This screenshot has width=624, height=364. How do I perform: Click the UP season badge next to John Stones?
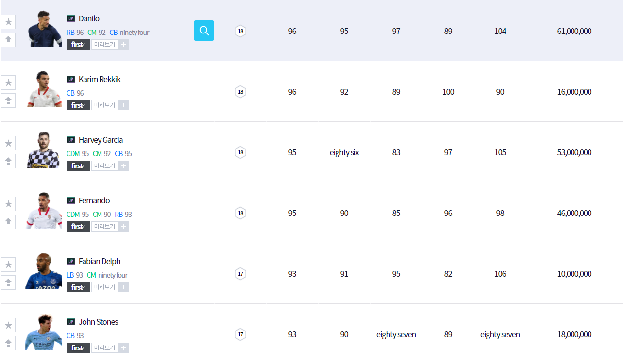click(x=71, y=322)
